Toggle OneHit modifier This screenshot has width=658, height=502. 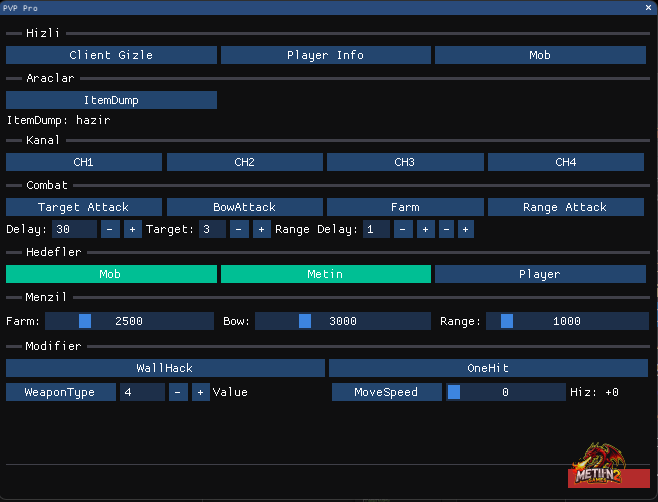[x=488, y=368]
